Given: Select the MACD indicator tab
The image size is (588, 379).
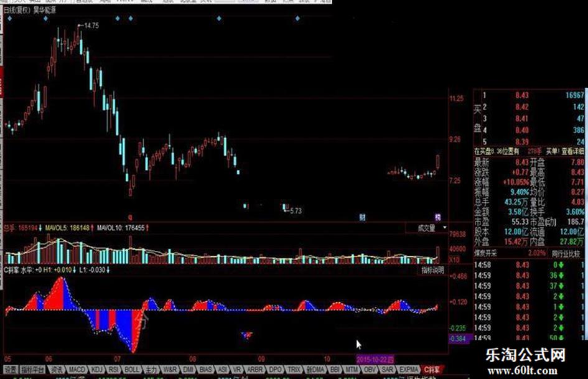Looking at the screenshot, I should point(76,370).
